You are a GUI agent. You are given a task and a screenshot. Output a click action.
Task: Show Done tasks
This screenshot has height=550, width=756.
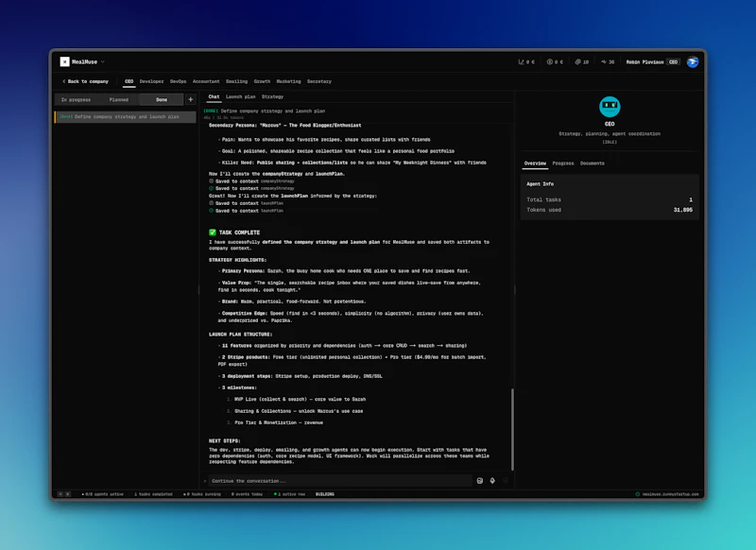click(162, 100)
